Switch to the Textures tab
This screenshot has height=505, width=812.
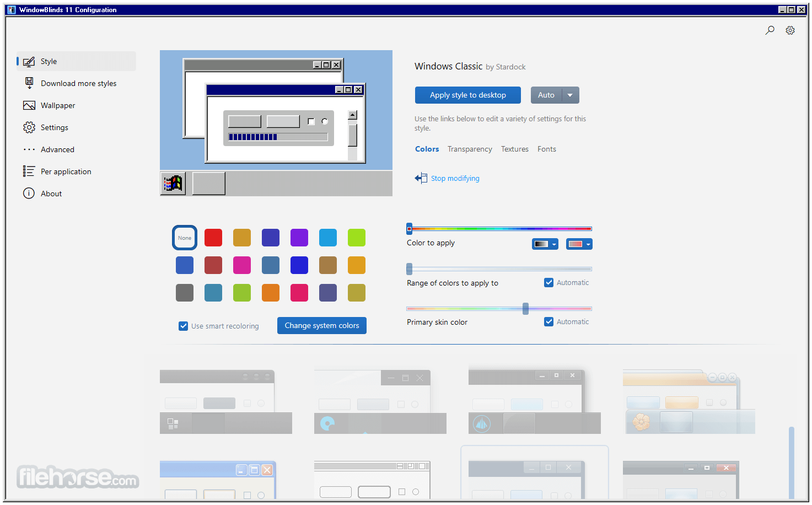(x=515, y=149)
